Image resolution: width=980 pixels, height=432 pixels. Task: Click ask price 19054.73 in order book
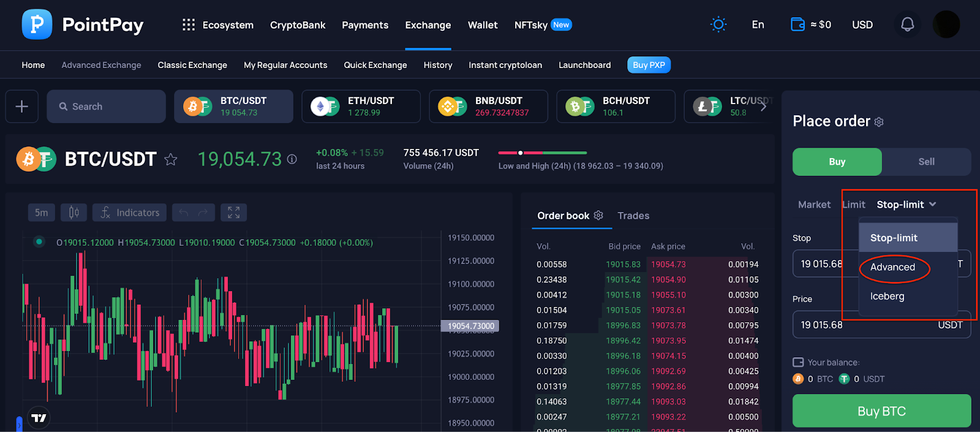[668, 265]
